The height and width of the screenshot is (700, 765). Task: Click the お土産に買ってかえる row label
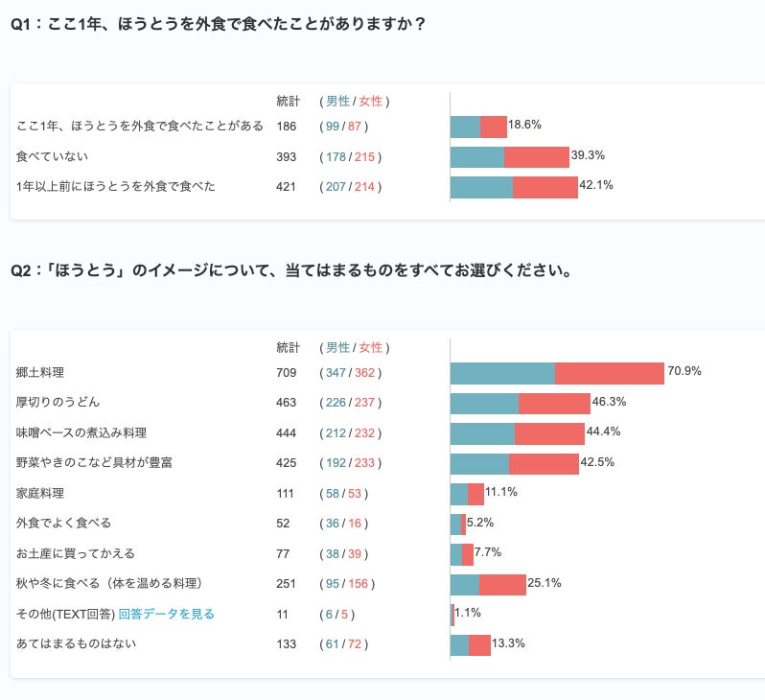76,553
